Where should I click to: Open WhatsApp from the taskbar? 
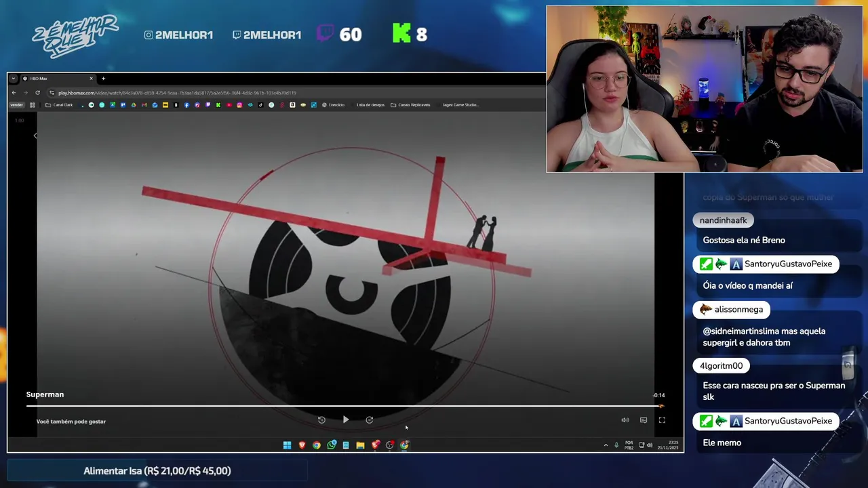(x=331, y=445)
